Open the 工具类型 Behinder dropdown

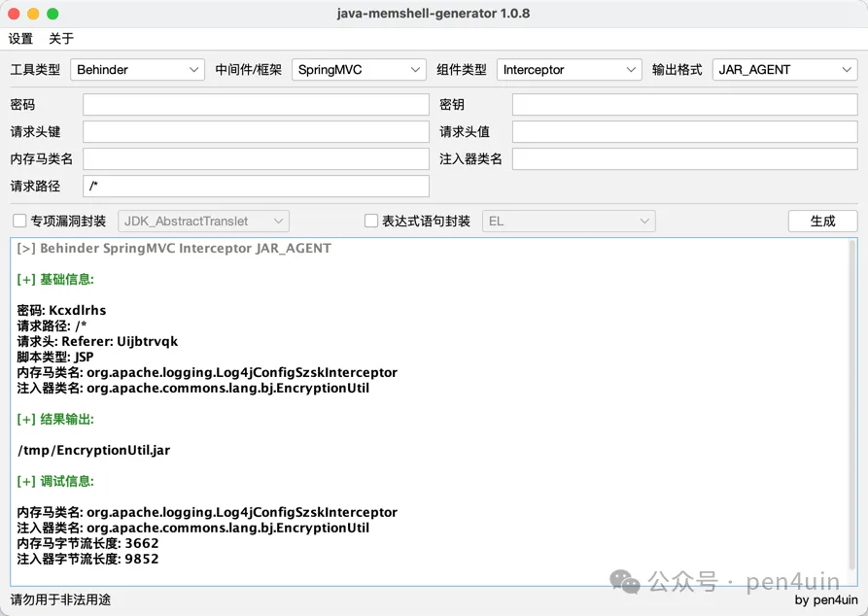(137, 70)
